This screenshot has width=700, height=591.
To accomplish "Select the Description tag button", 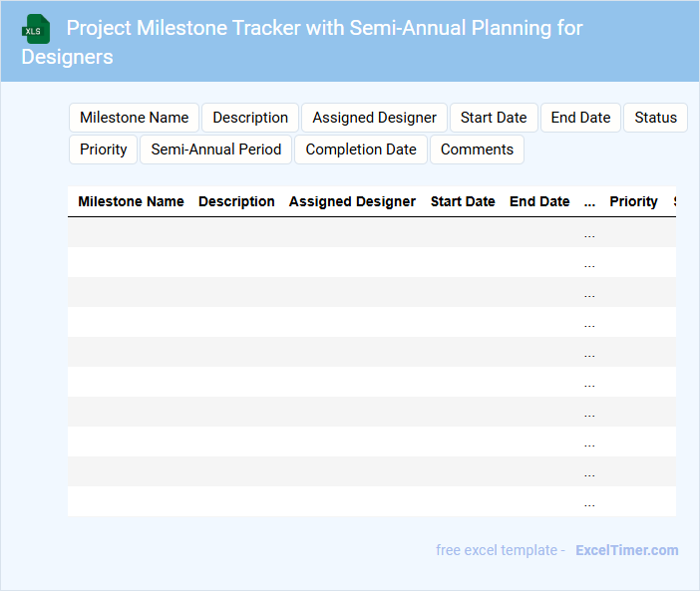I will click(250, 118).
